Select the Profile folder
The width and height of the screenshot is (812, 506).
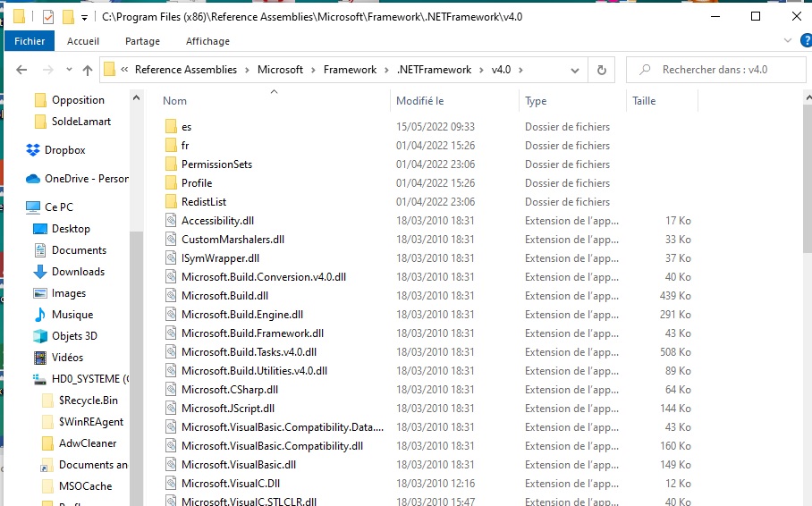point(196,183)
